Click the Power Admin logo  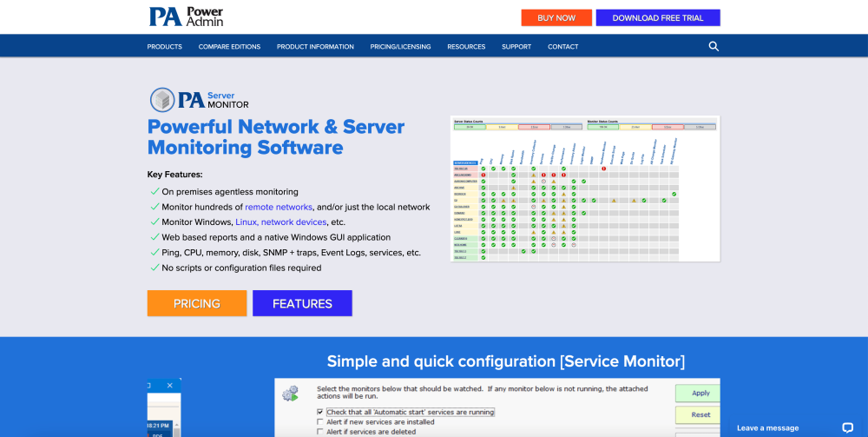pos(185,17)
